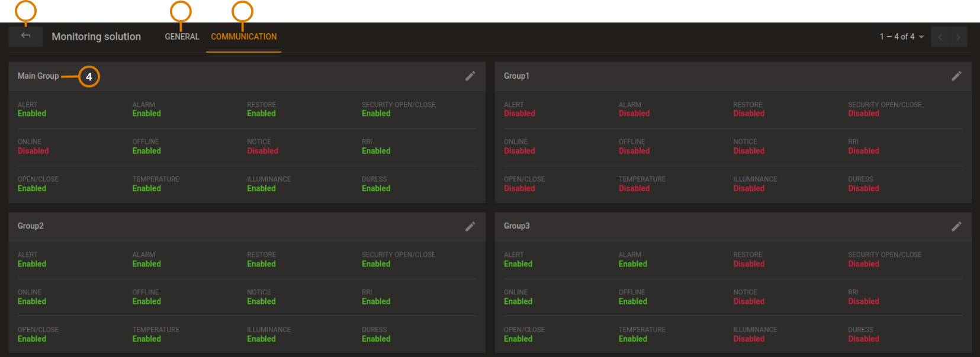Expand the '1 – 4 of 4' pagination dropdown

[x=901, y=37]
